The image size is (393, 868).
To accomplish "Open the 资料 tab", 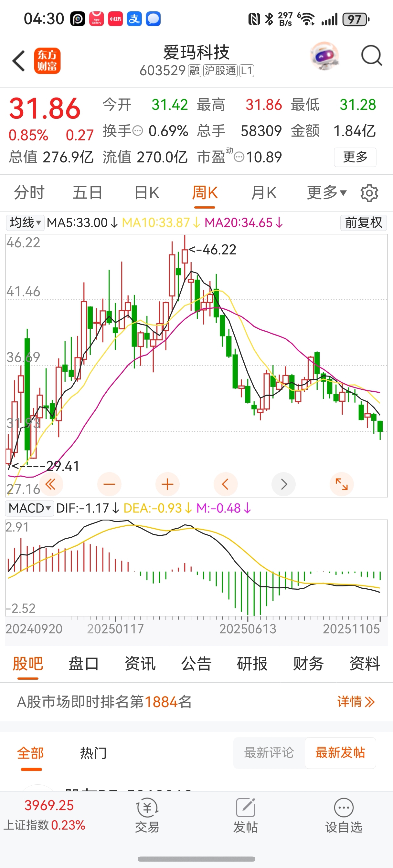I will pyautogui.click(x=365, y=664).
